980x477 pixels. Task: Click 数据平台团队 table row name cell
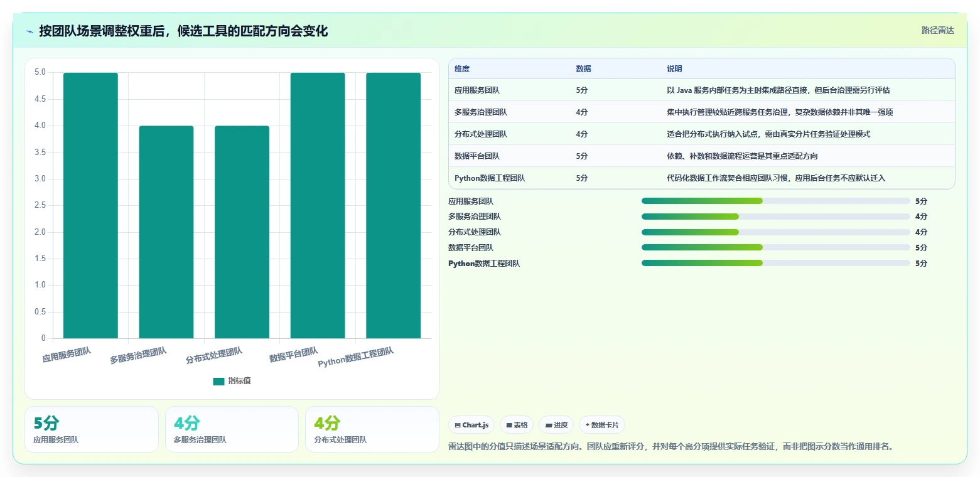coord(477,156)
